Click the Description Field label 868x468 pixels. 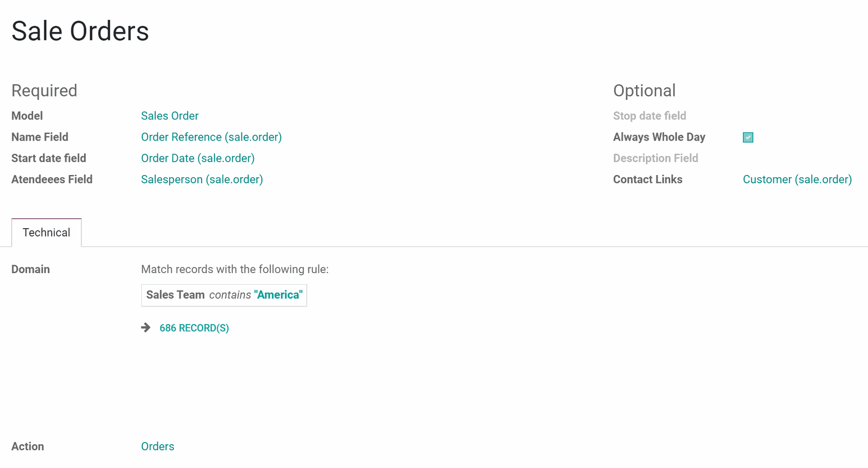(x=655, y=158)
